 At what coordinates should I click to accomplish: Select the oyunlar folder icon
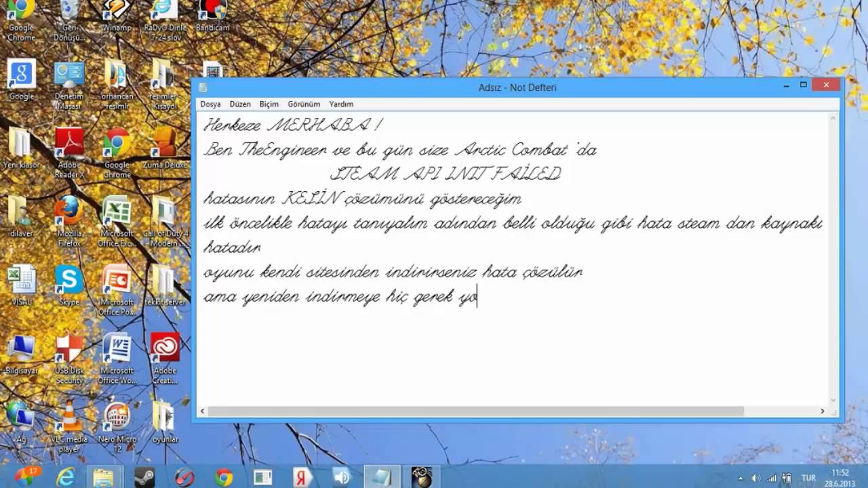(x=165, y=422)
